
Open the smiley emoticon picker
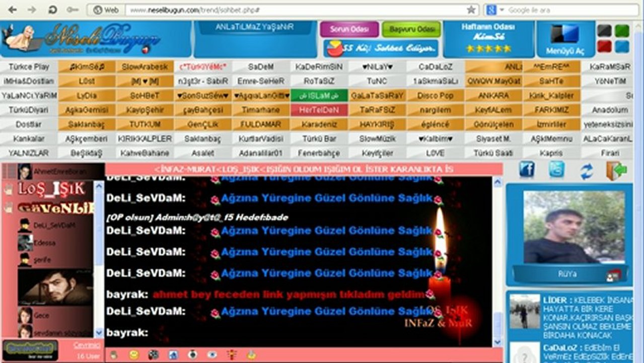click(x=133, y=355)
